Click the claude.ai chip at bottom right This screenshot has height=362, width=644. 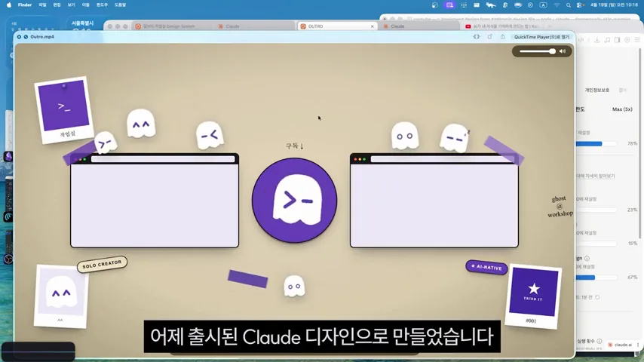pos(620,345)
